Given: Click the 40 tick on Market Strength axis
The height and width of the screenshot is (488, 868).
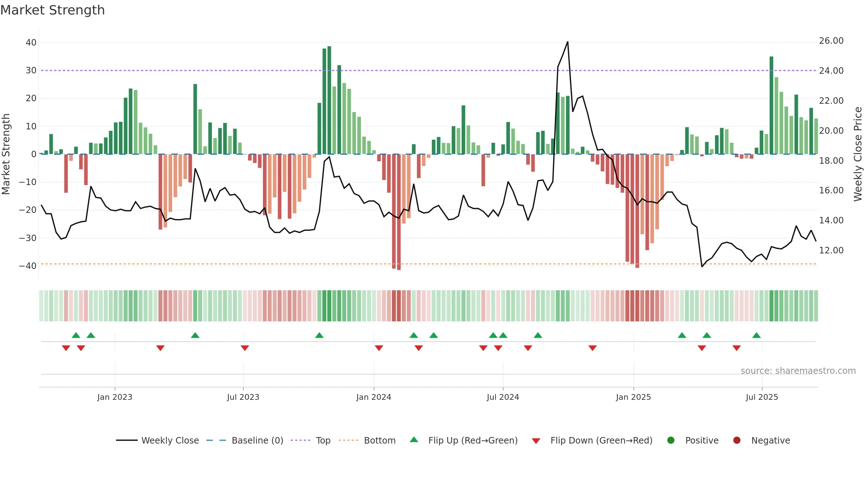Looking at the screenshot, I should pyautogui.click(x=31, y=42).
